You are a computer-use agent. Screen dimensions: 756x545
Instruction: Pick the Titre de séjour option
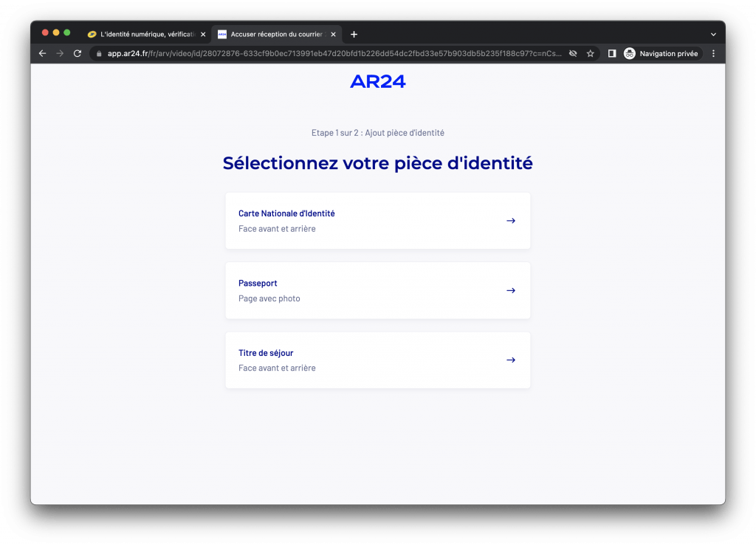pyautogui.click(x=377, y=360)
